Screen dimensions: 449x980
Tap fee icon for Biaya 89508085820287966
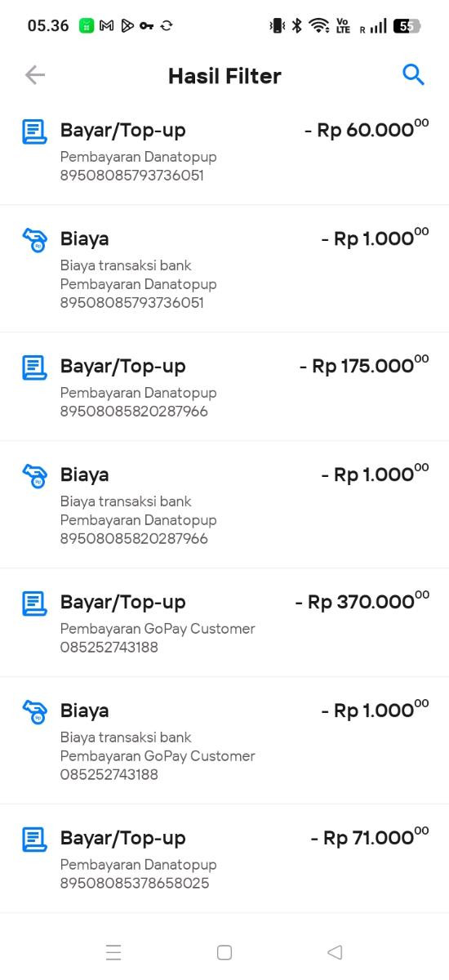tap(34, 476)
